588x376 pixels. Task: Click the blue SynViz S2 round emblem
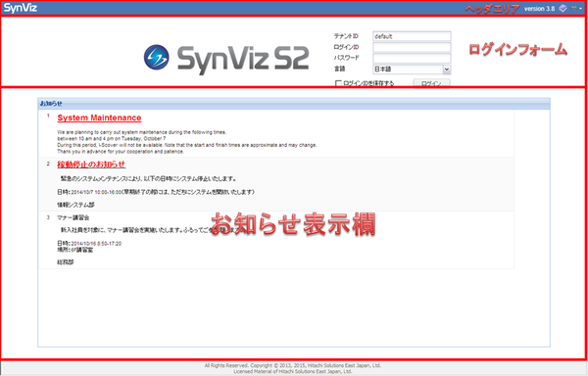click(157, 58)
